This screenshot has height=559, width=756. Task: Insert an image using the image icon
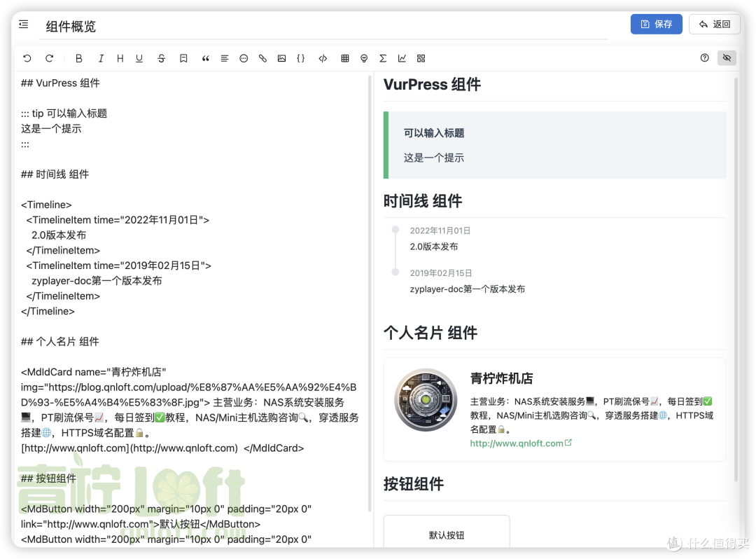(x=281, y=58)
